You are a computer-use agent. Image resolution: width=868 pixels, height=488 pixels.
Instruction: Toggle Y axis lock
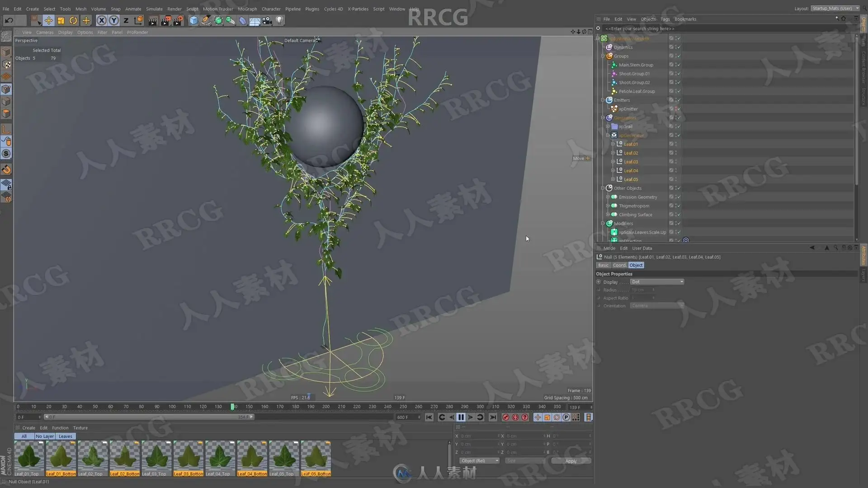114,20
